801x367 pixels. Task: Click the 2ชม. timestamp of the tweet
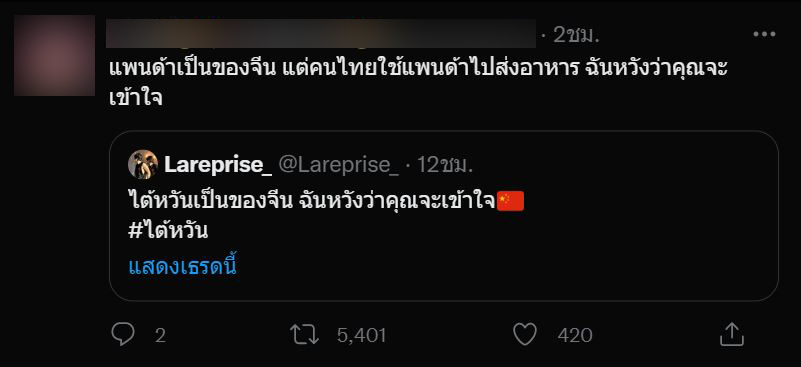[576, 35]
